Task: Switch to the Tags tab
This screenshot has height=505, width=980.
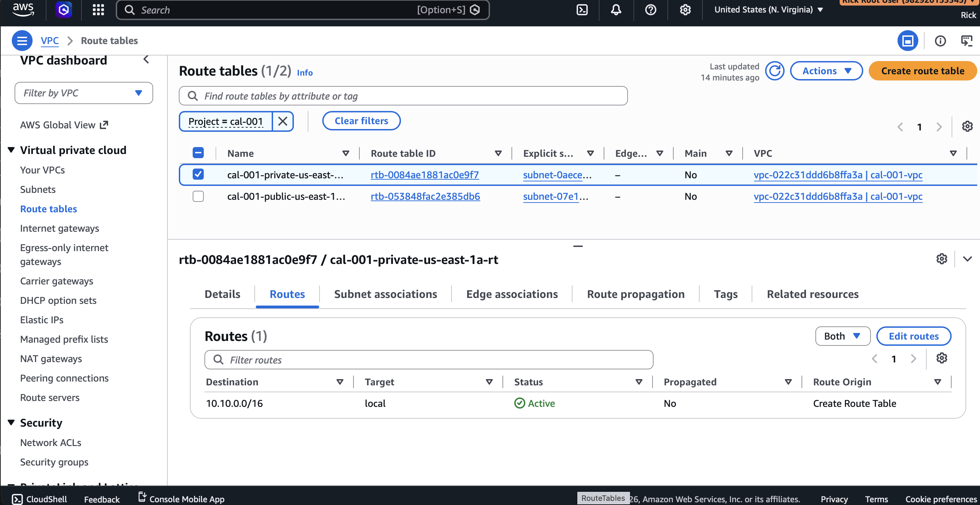Action: point(726,294)
